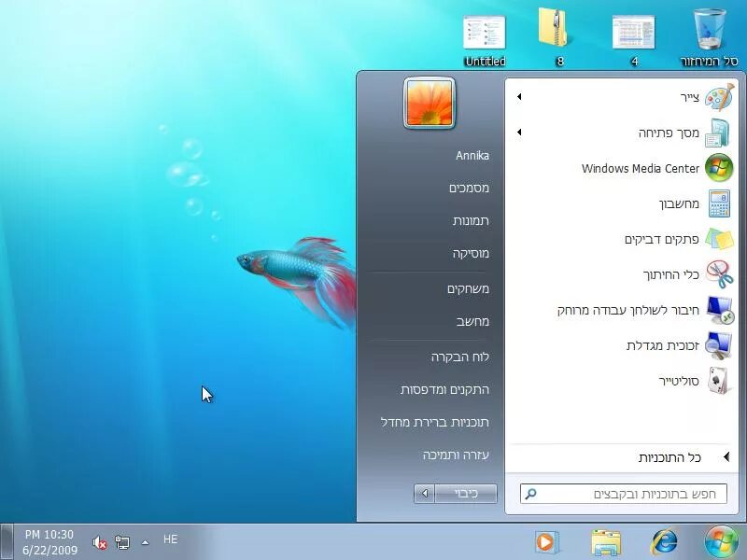
Task: Select the Untitled desktop icon
Action: [485, 32]
